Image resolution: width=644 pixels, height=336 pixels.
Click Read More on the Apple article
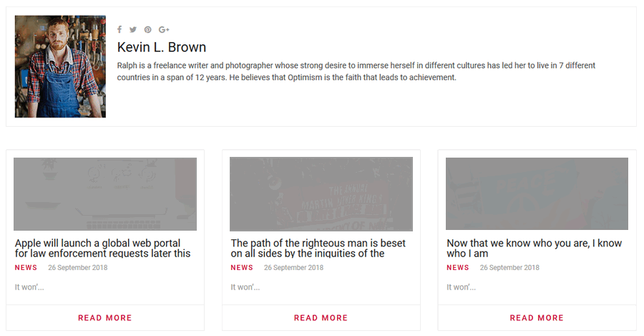pos(105,317)
